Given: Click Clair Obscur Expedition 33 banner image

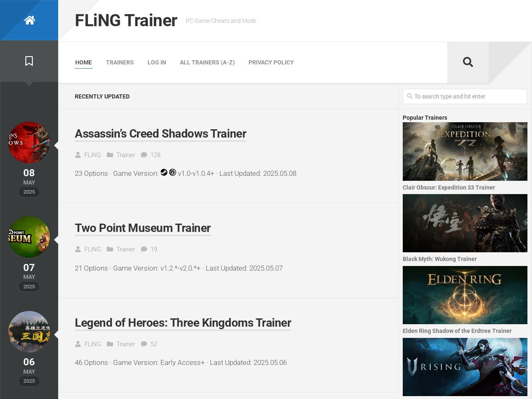Looking at the screenshot, I should (x=465, y=151).
